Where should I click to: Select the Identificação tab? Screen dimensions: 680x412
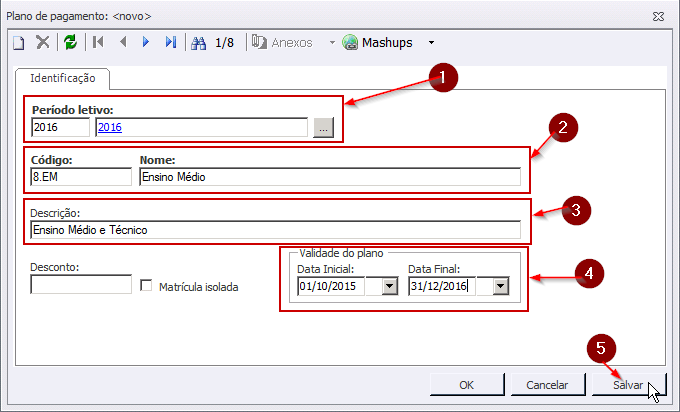click(x=62, y=77)
